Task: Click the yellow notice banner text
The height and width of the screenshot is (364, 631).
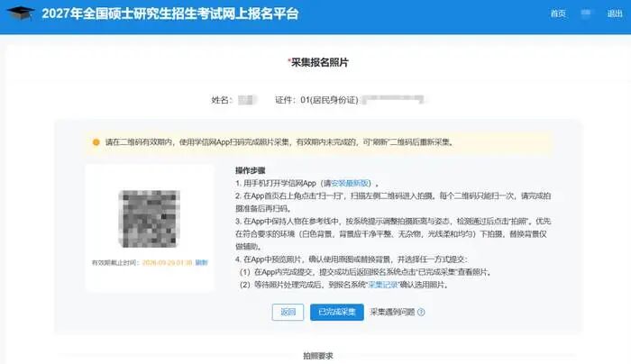Action: (x=280, y=142)
